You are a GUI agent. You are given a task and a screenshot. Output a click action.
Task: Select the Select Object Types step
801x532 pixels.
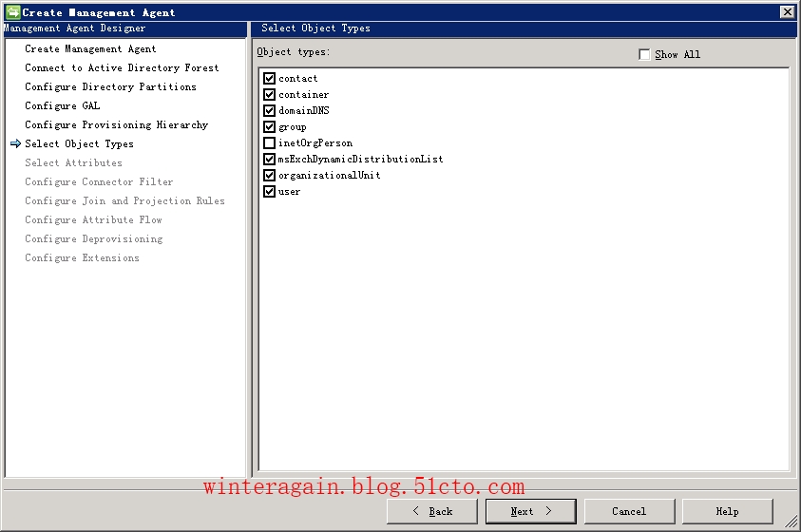(79, 144)
